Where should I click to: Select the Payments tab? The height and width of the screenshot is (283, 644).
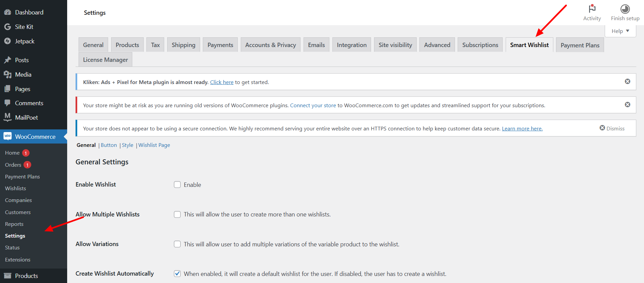pyautogui.click(x=220, y=45)
